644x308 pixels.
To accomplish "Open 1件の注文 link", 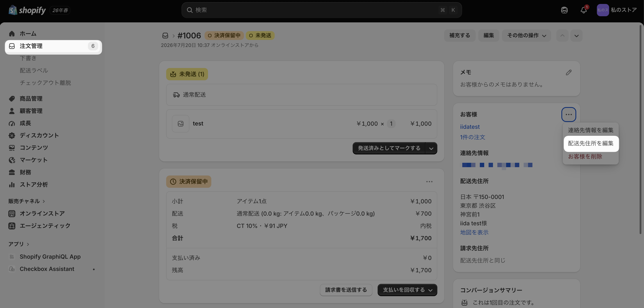I will [473, 137].
